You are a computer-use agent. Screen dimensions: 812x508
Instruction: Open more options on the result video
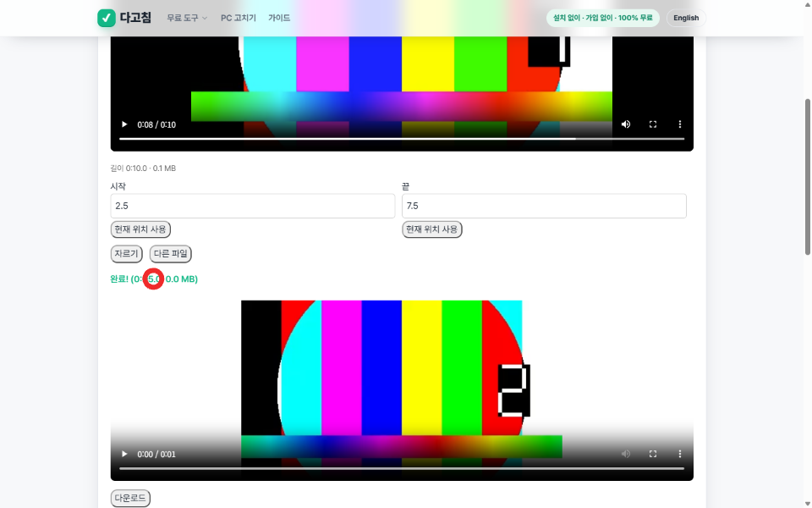[x=679, y=454]
